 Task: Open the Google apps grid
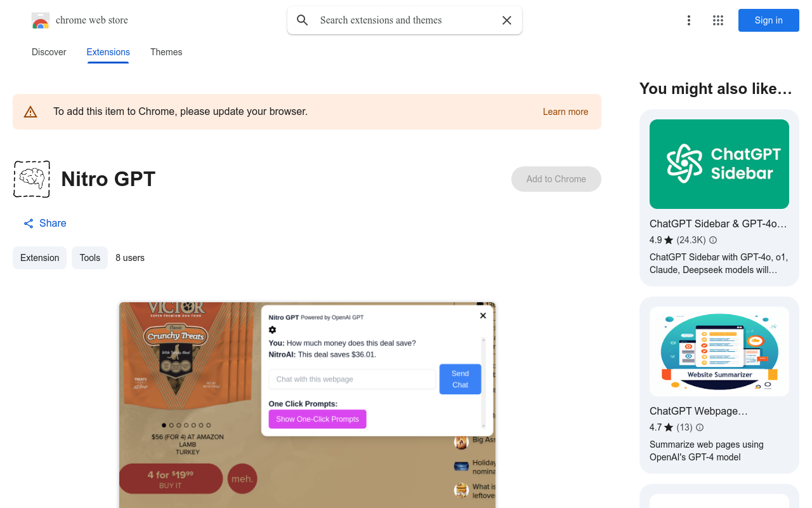tap(718, 20)
